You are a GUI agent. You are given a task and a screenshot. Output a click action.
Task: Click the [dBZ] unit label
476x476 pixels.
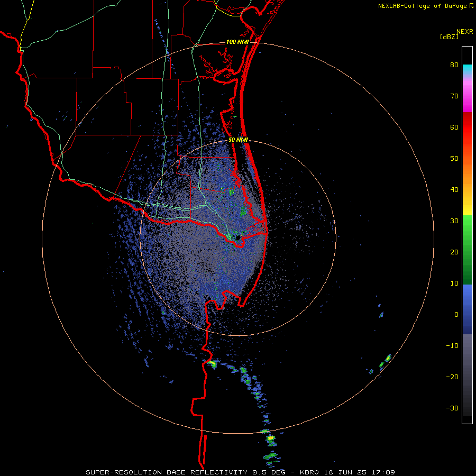[449, 36]
